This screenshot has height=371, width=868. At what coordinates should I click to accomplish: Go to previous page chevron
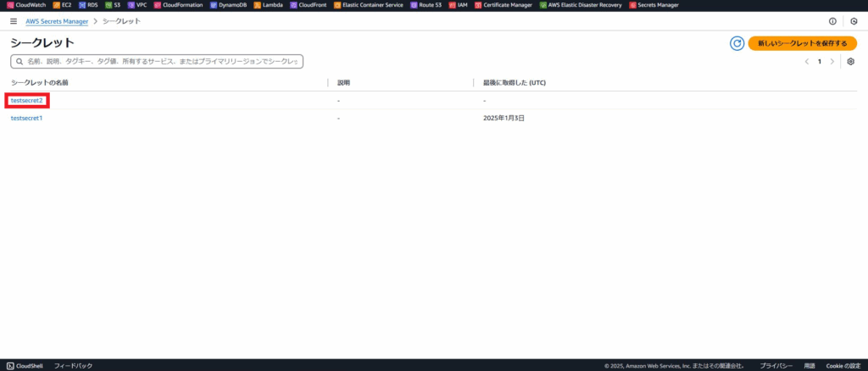coord(806,62)
